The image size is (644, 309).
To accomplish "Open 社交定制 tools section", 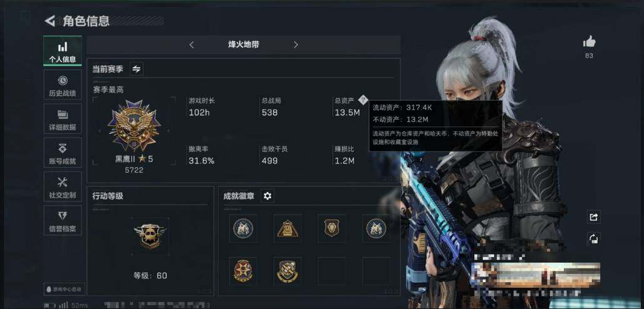I will click(63, 187).
